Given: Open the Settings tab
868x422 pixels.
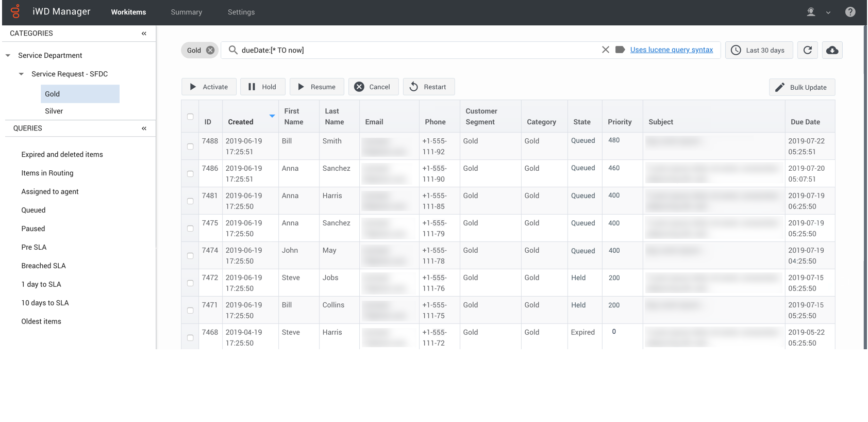Looking at the screenshot, I should point(241,12).
